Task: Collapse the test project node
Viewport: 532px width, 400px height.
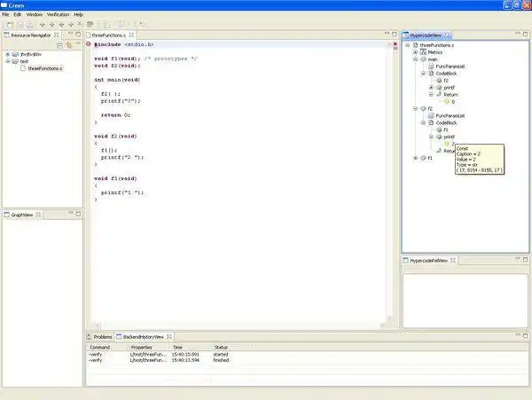Action: (x=8, y=61)
